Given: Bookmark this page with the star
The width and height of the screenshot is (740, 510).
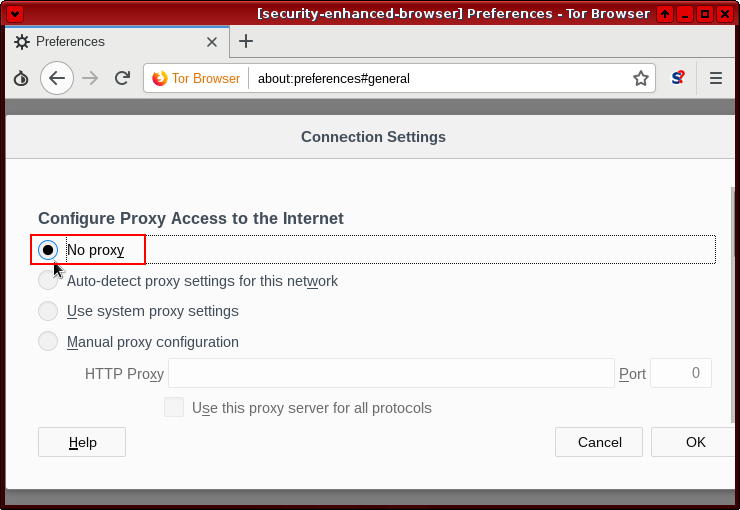Looking at the screenshot, I should pos(641,78).
